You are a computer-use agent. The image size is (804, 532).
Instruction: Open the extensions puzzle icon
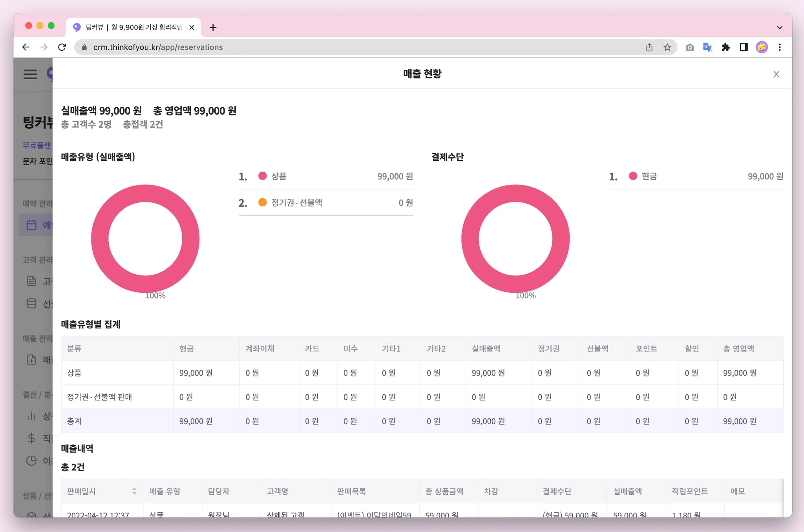tap(725, 47)
